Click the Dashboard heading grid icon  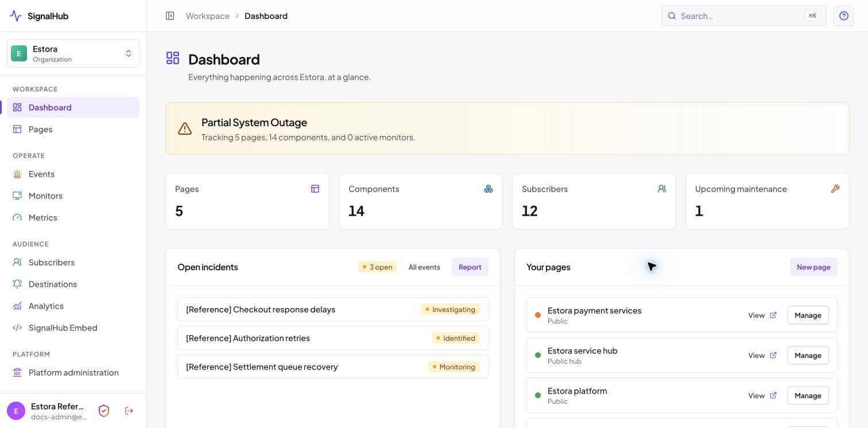[173, 58]
